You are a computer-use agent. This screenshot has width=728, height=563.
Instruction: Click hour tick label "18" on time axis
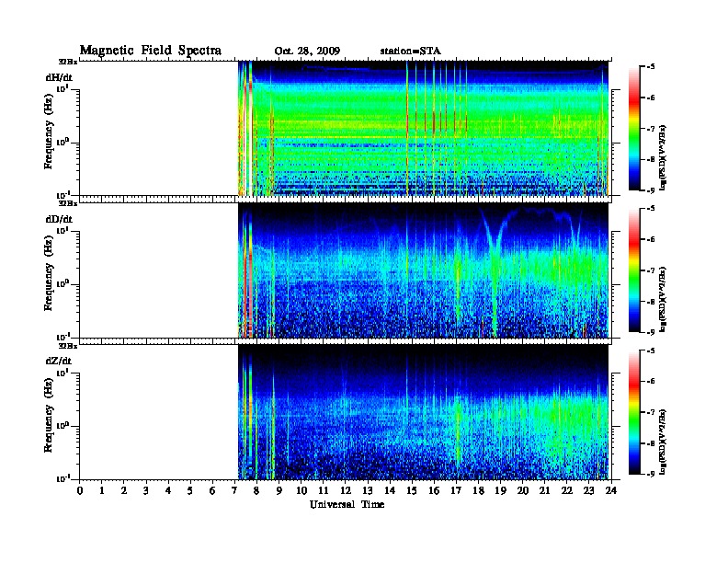478,491
